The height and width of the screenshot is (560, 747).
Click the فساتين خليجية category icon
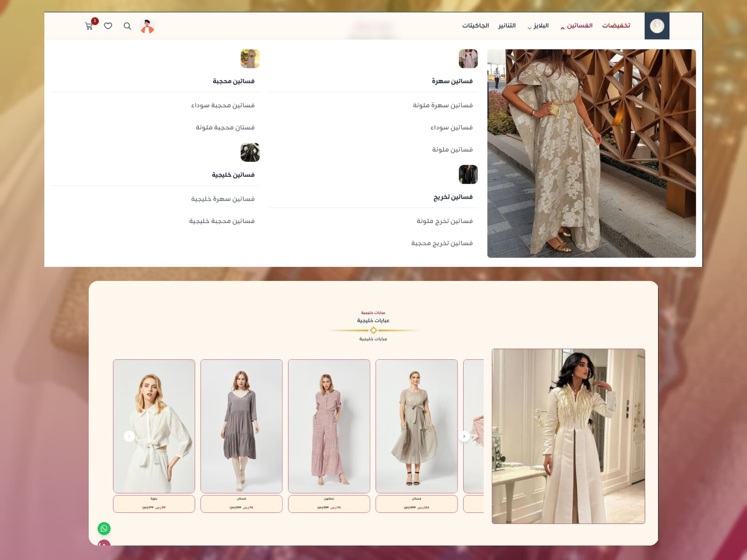click(250, 153)
